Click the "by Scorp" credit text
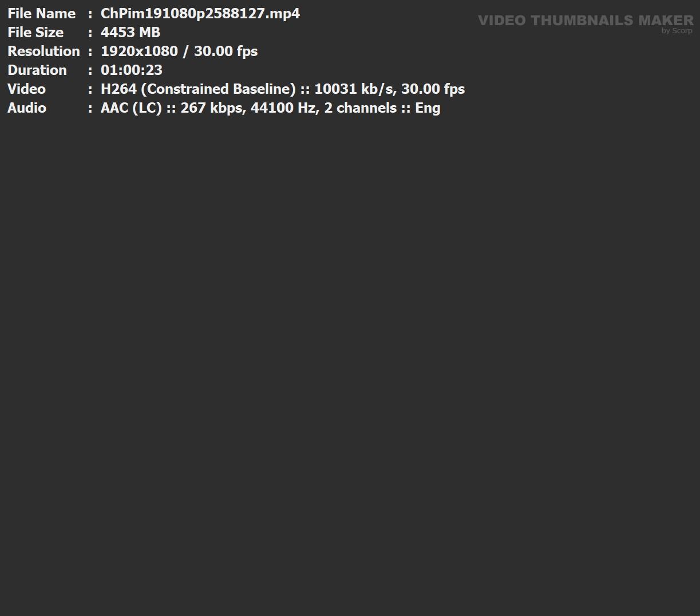The image size is (700, 616). [x=677, y=31]
